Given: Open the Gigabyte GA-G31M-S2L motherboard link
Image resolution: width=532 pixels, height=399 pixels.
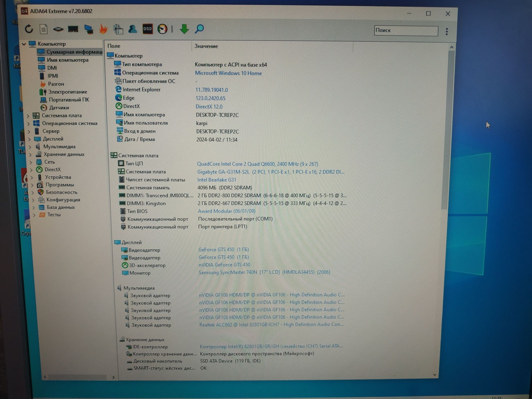Looking at the screenshot, I should point(271,172).
